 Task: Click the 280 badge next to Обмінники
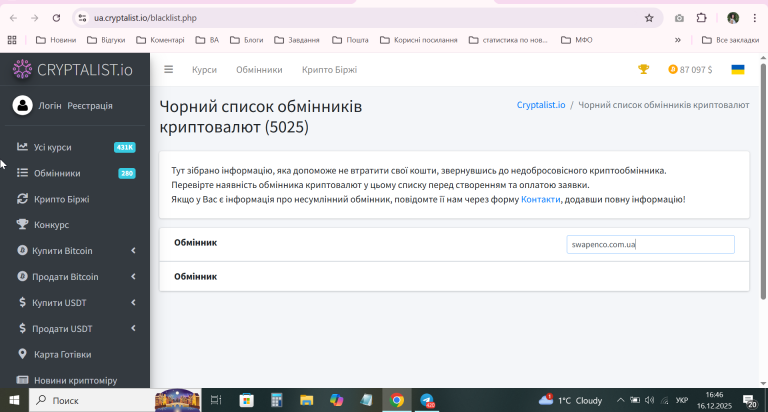[x=127, y=173]
